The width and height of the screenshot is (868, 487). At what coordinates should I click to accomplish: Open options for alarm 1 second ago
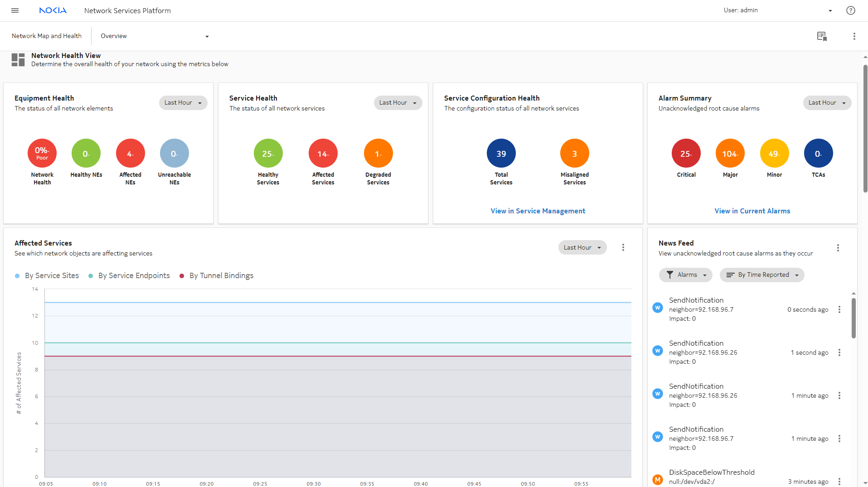pyautogui.click(x=839, y=352)
